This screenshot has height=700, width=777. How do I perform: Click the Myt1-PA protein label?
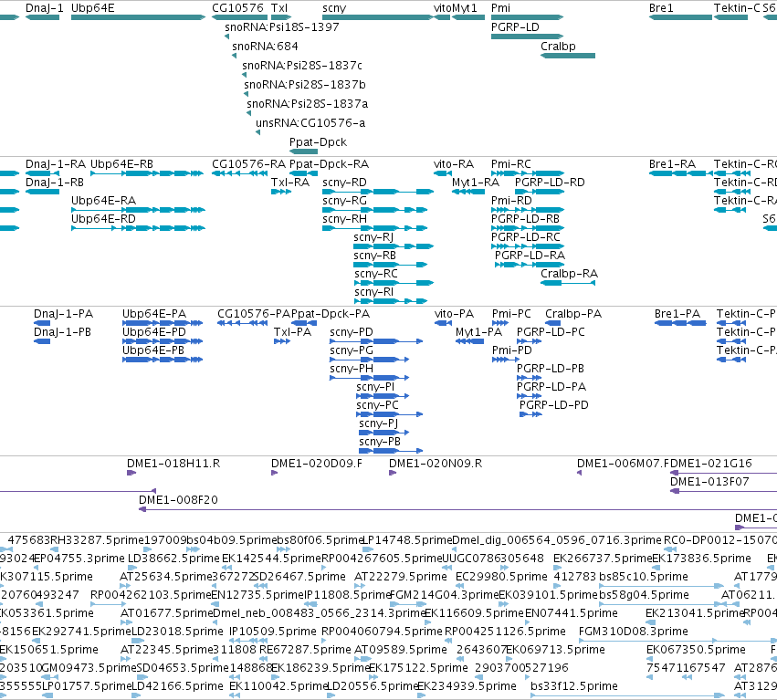tap(478, 332)
